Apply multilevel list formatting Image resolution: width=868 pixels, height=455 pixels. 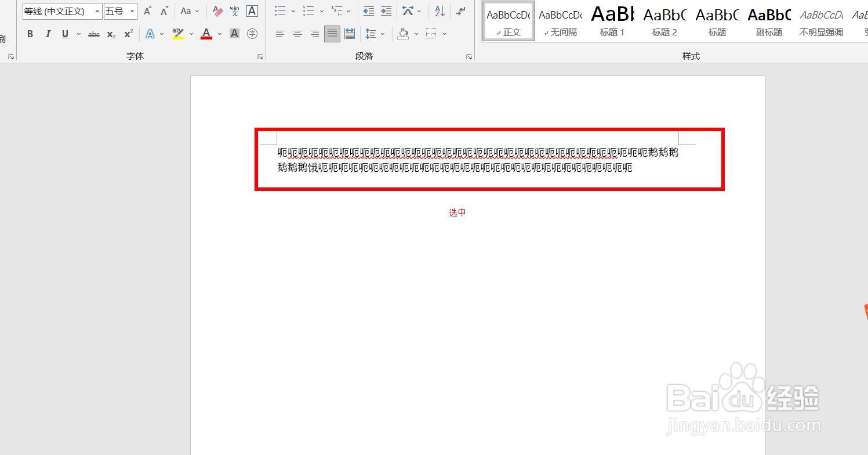[x=337, y=11]
